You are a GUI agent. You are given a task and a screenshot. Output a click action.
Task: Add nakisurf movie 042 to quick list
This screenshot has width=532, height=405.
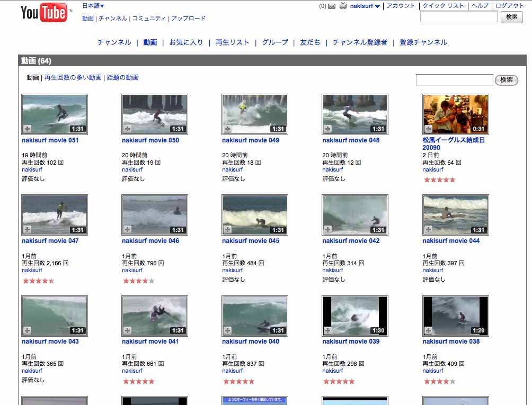point(327,229)
